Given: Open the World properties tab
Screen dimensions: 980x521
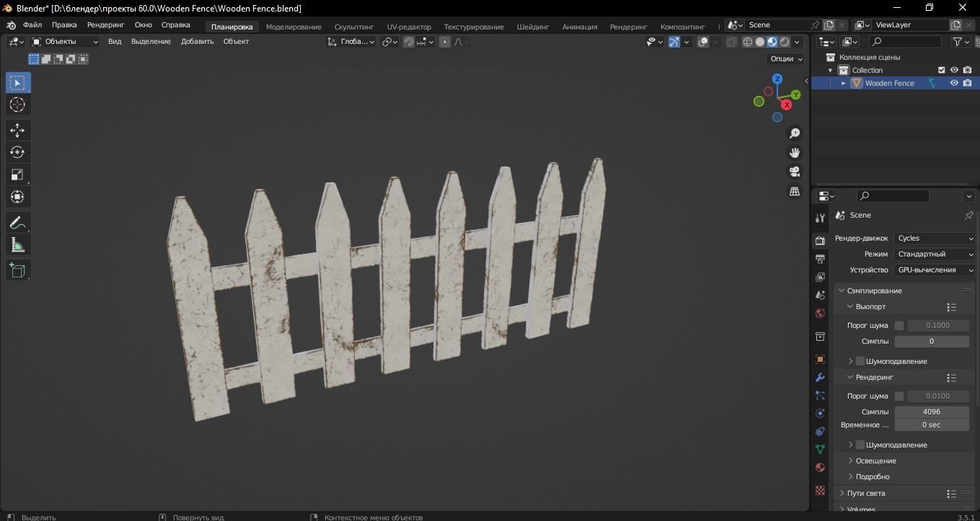Looking at the screenshot, I should coord(820,313).
